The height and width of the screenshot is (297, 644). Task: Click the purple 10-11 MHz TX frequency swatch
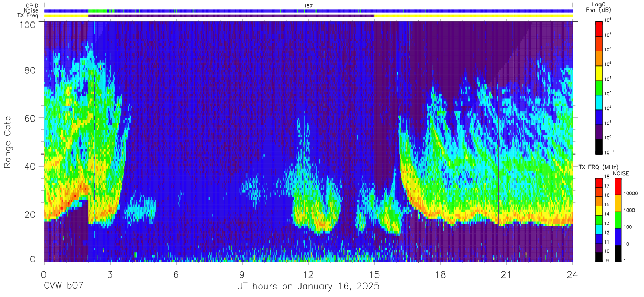(x=599, y=247)
